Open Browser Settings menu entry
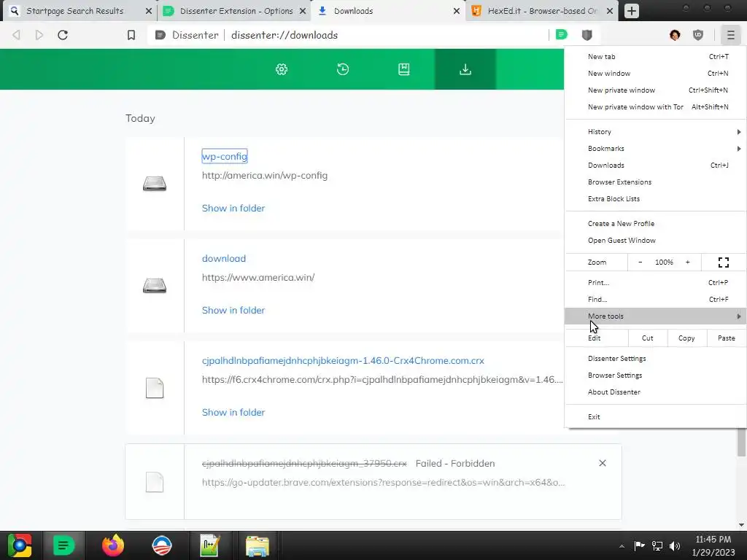The height and width of the screenshot is (560, 747). tap(656, 376)
